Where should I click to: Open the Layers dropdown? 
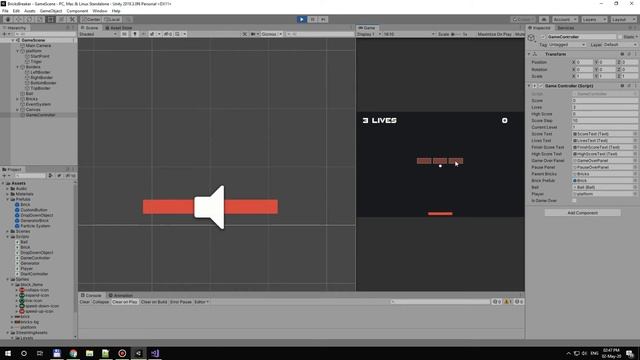click(x=594, y=19)
